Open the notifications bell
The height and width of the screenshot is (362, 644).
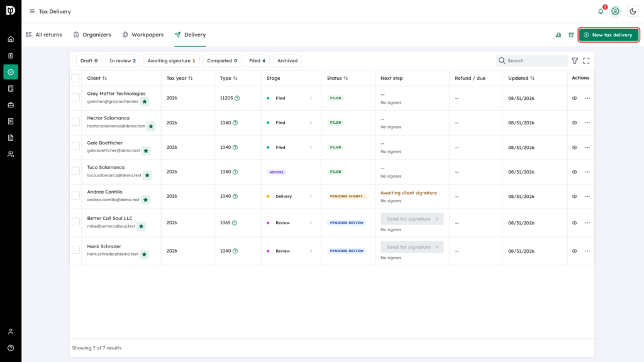pyautogui.click(x=601, y=11)
